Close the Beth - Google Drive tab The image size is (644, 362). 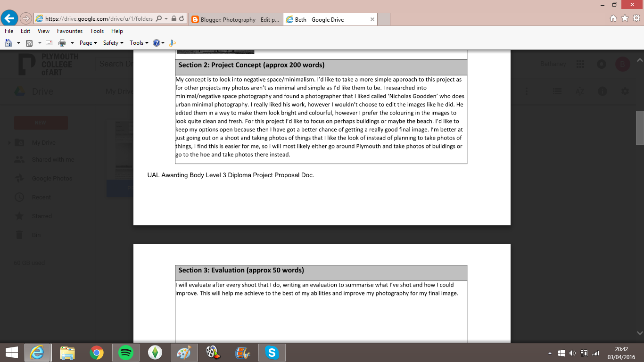point(372,19)
